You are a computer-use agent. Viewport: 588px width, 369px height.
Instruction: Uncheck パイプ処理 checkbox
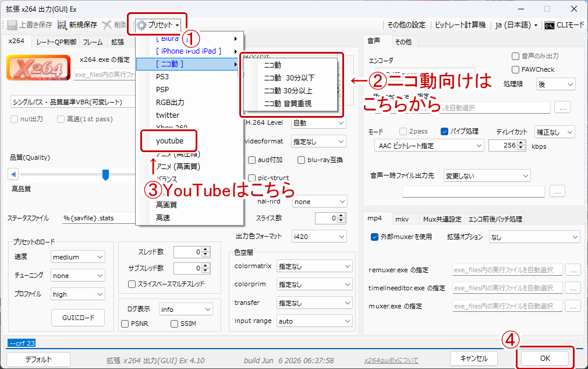pyautogui.click(x=444, y=131)
